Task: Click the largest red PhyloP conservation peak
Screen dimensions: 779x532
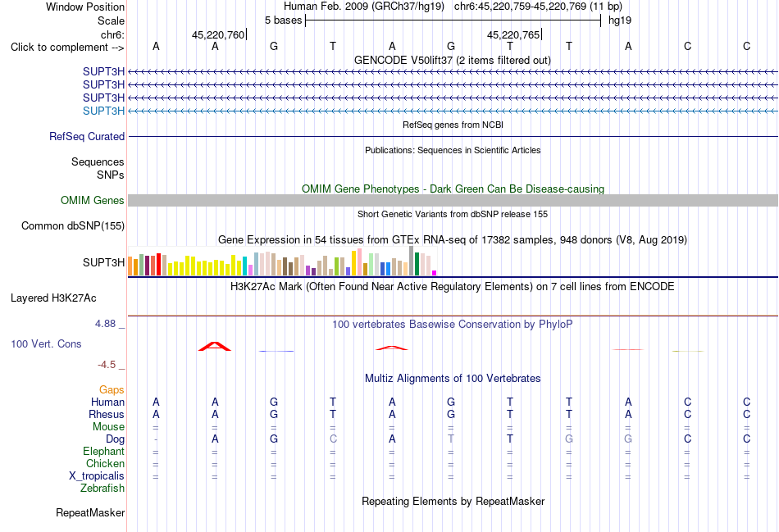Action: coord(215,346)
